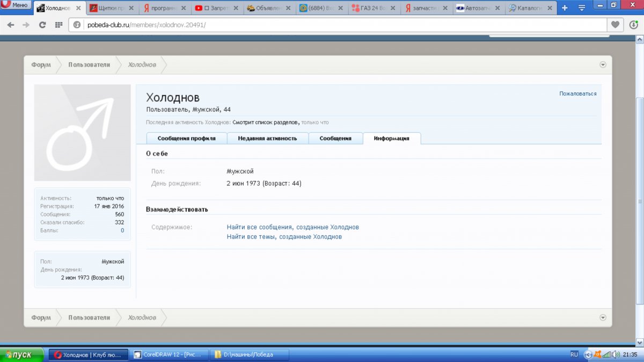Image resolution: width=644 pixels, height=362 pixels.
Task: Switch to Сообщения профиля tab
Action: (186, 138)
